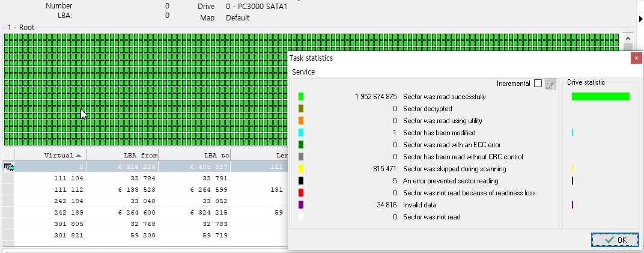Close the Task statistics dialog
Screen dimensions: 644x253
point(636,58)
